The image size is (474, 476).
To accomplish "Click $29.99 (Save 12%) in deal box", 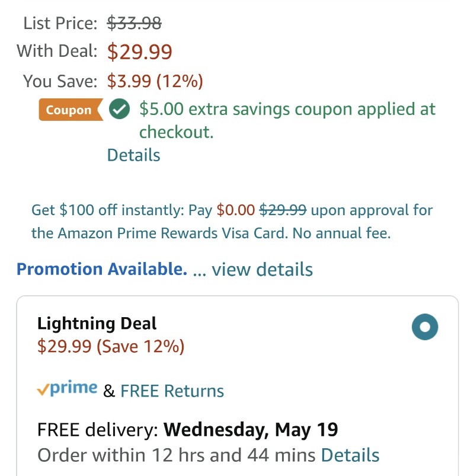I will (111, 346).
